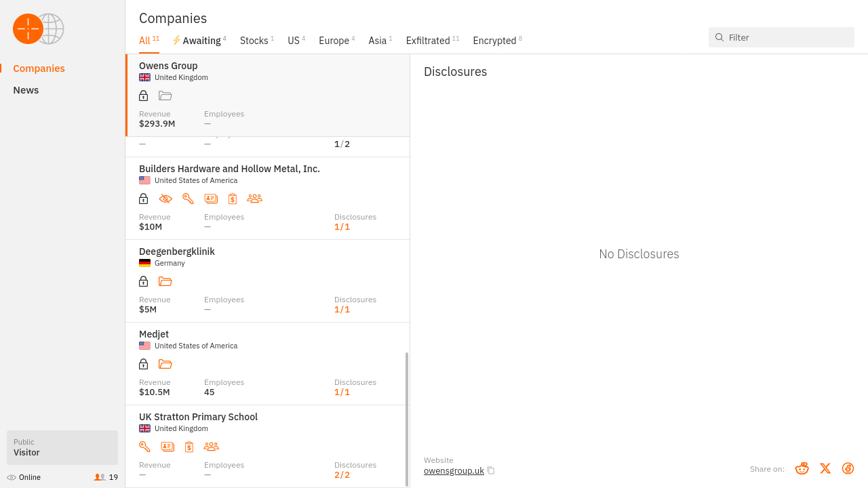This screenshot has height=488, width=868.
Task: Click Deegenbergklinik revenue $5M
Action: 148,309
